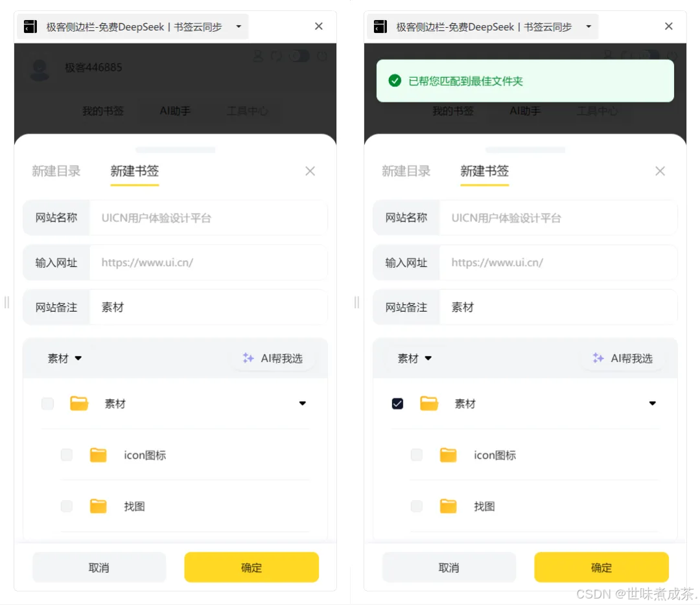Open the 素材 folder dropdown in left panel
This screenshot has height=605, width=700.
[65, 358]
